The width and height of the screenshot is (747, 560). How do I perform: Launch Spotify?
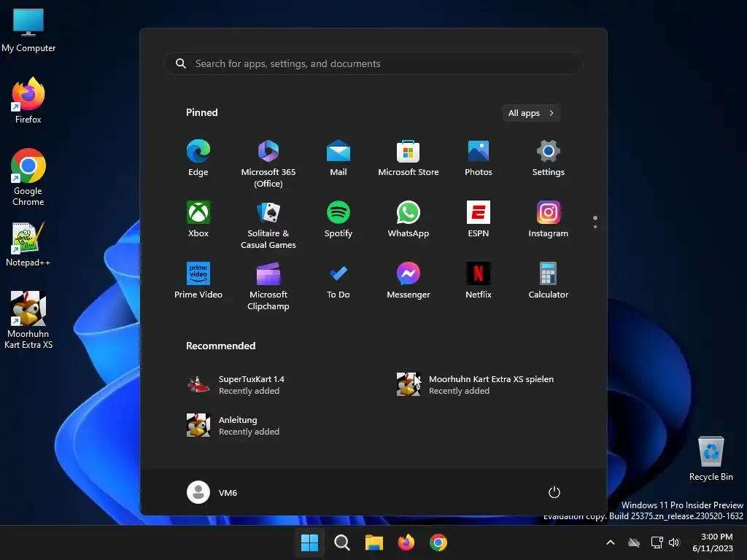coord(338,219)
